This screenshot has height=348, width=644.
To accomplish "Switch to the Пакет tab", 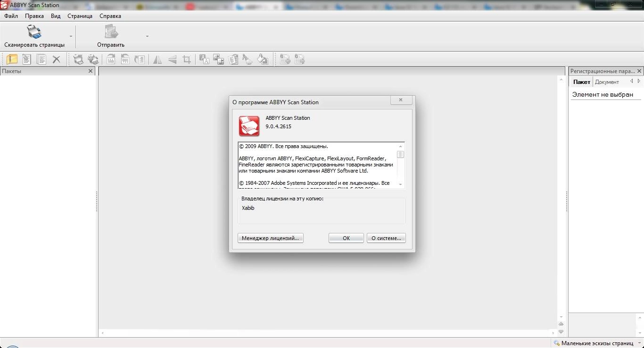I will [x=581, y=82].
